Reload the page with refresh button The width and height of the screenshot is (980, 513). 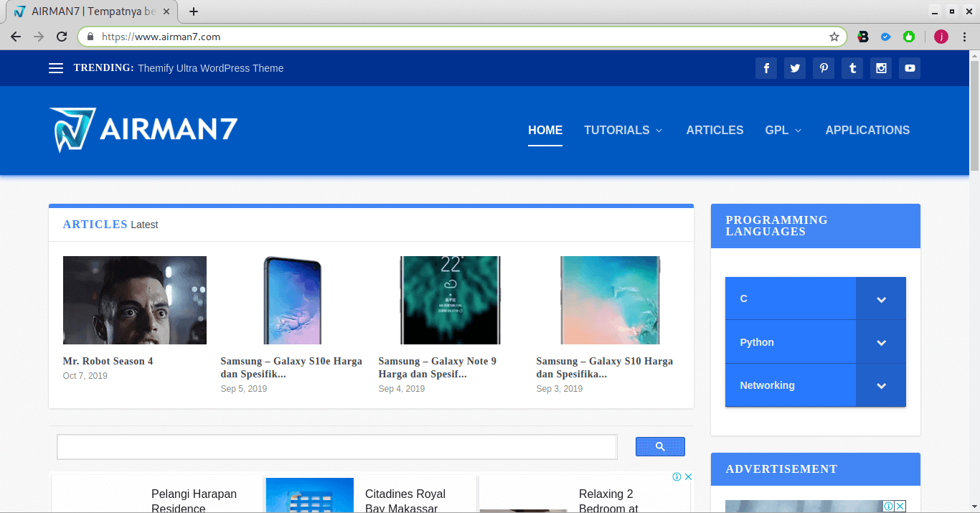(x=62, y=37)
